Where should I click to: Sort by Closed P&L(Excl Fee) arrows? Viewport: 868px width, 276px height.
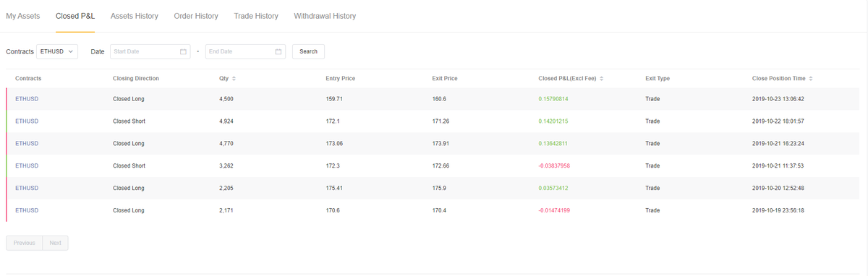(x=602, y=78)
